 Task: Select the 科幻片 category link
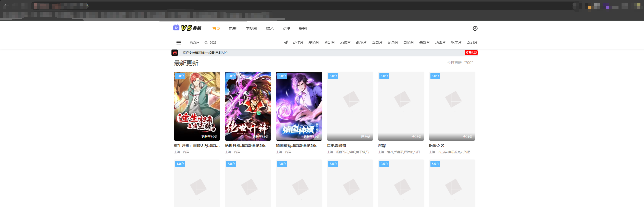(330, 42)
